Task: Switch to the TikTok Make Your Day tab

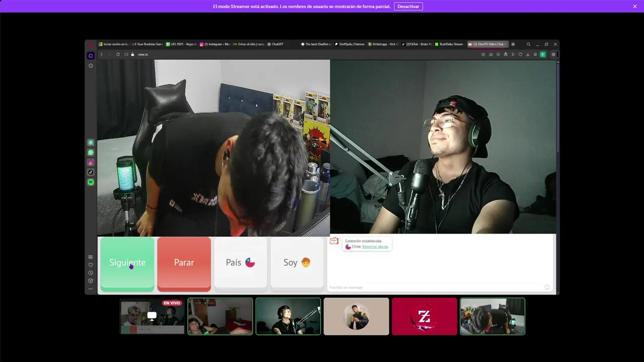Action: [417, 44]
